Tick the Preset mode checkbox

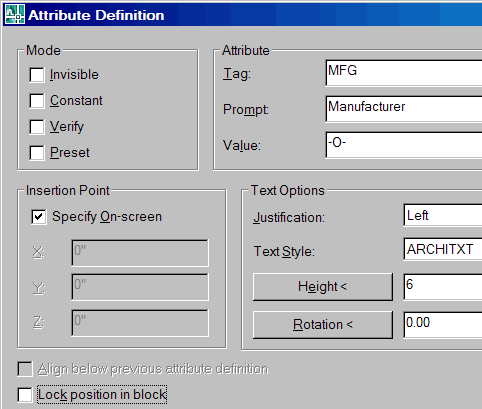pos(37,153)
